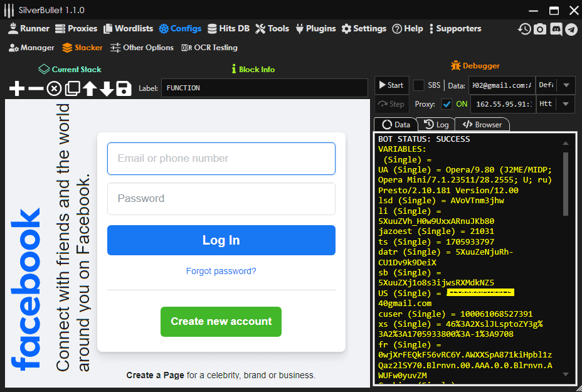Click the debugger output scroll-up arrow
The width and height of the screenshot is (582, 392).
tap(566, 143)
